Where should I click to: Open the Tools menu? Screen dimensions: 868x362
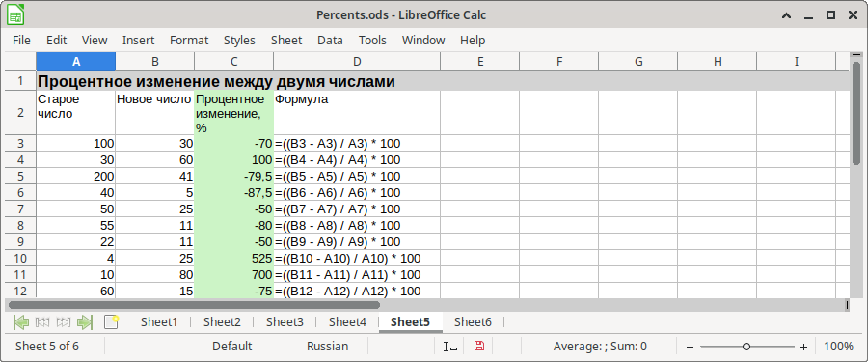[372, 40]
